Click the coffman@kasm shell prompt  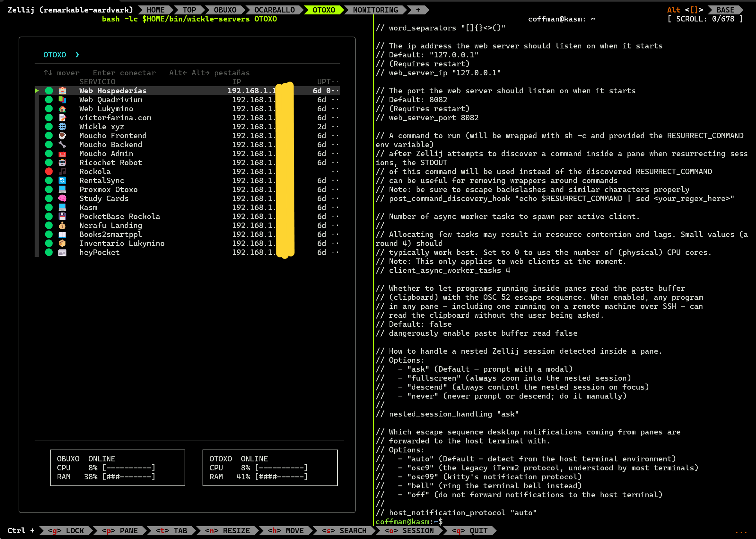(x=409, y=521)
